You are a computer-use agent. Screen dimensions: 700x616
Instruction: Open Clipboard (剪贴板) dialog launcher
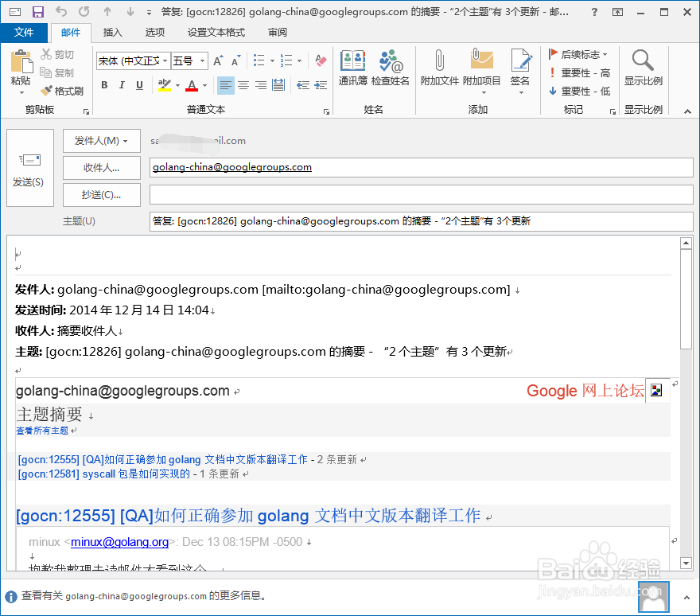click(86, 111)
